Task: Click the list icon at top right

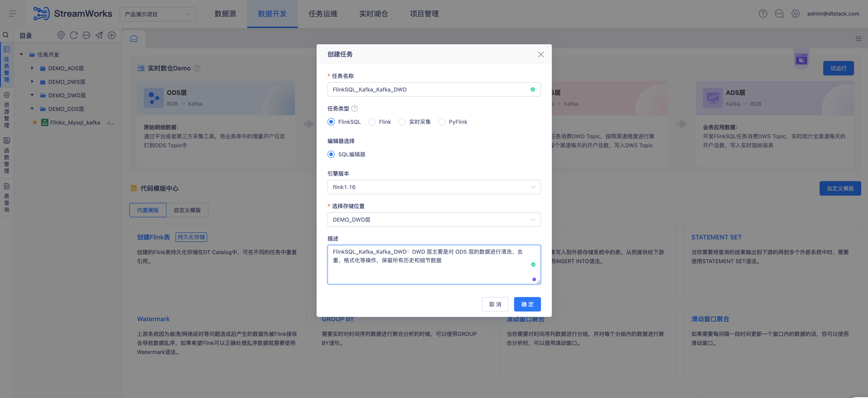Action: click(x=858, y=39)
